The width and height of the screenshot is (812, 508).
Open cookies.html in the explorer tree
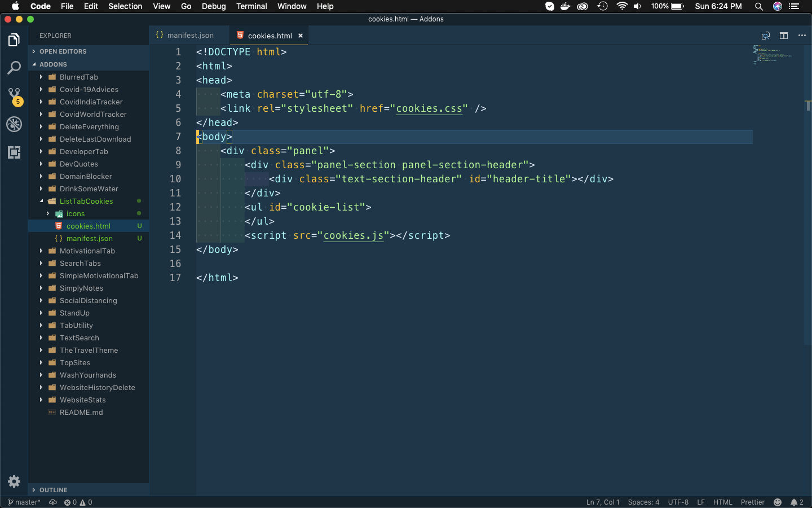[89, 226]
